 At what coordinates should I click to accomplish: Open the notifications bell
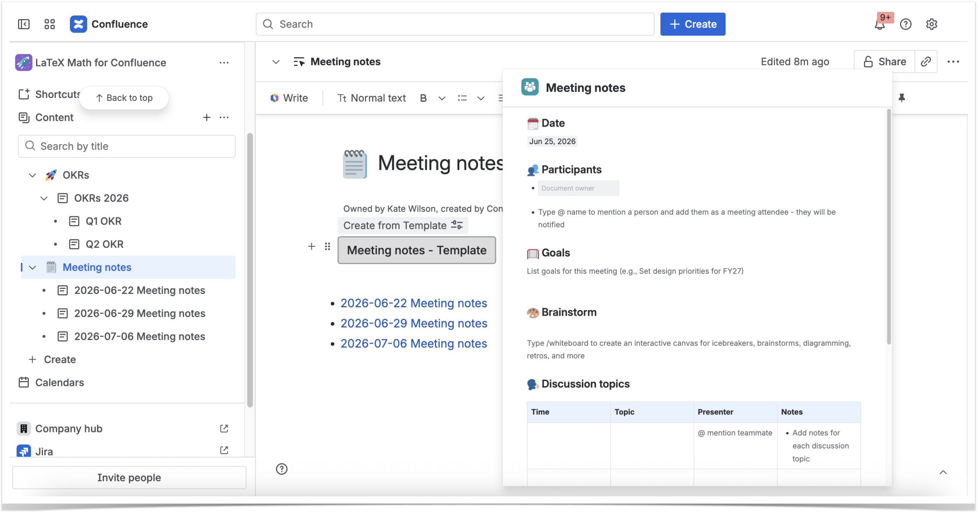coord(880,24)
